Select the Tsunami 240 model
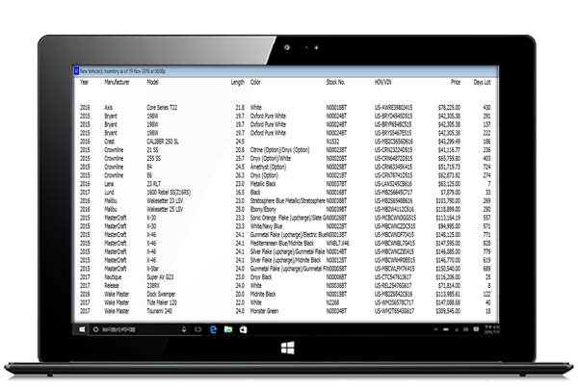The width and height of the screenshot is (578, 392). 160,311
